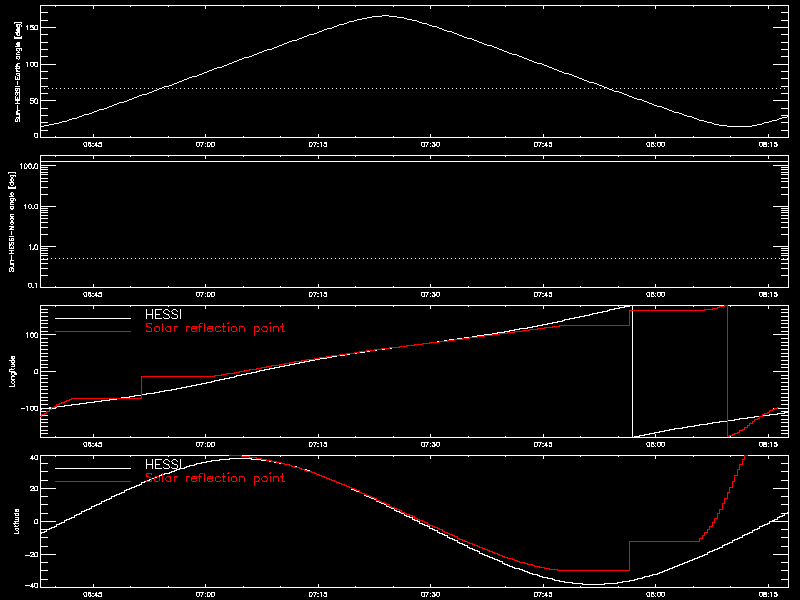The height and width of the screenshot is (600, 800).
Task: Click 06:45 time label under Earth-angle plot
Action: point(92,144)
